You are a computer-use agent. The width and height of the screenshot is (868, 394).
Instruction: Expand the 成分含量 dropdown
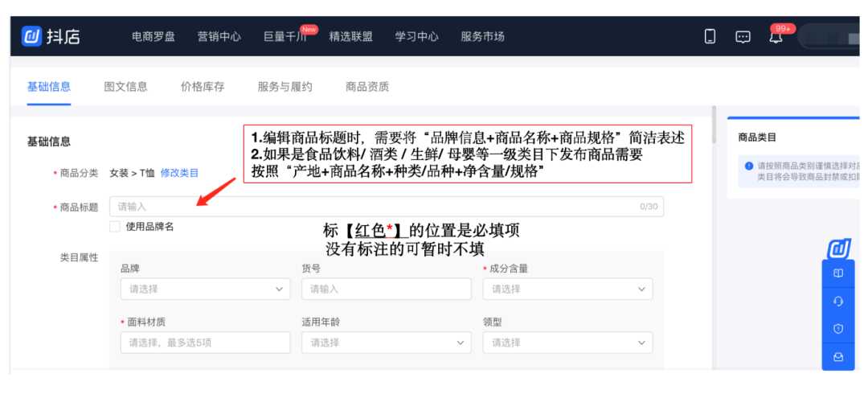click(567, 289)
